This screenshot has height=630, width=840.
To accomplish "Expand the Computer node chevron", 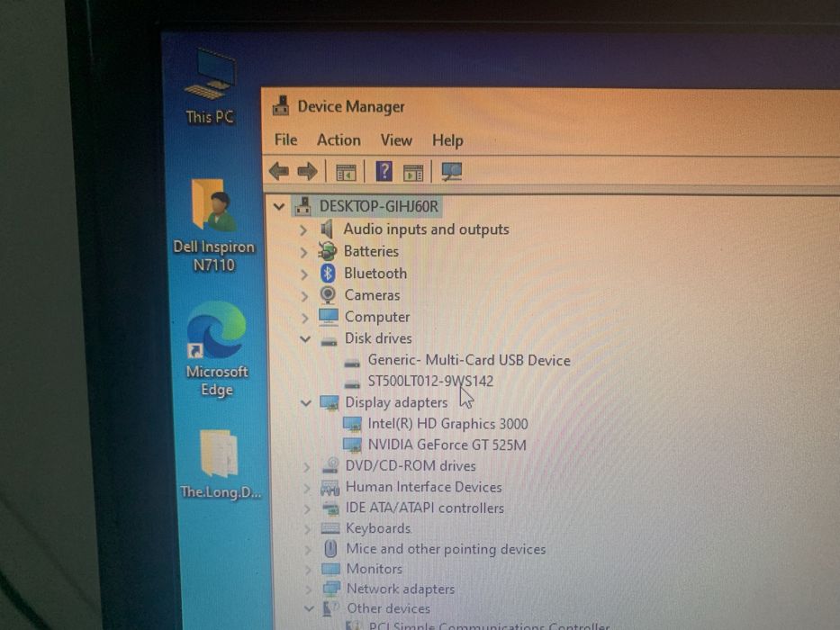I will [x=305, y=318].
